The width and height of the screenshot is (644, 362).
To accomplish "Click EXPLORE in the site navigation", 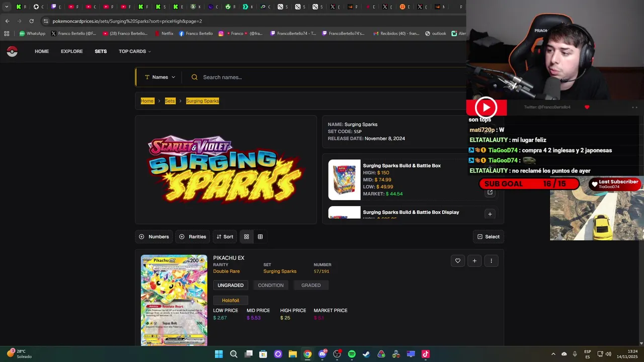I will click(x=72, y=51).
